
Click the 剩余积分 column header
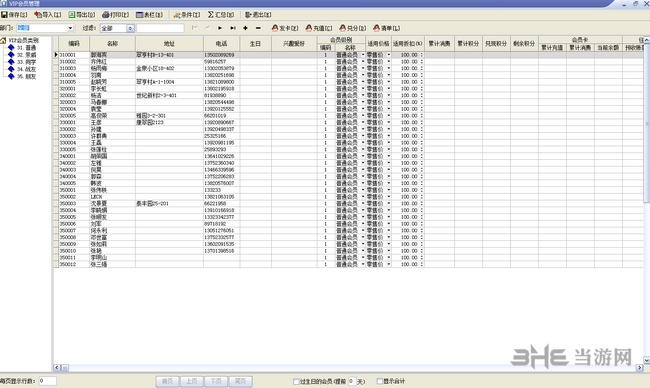(524, 44)
